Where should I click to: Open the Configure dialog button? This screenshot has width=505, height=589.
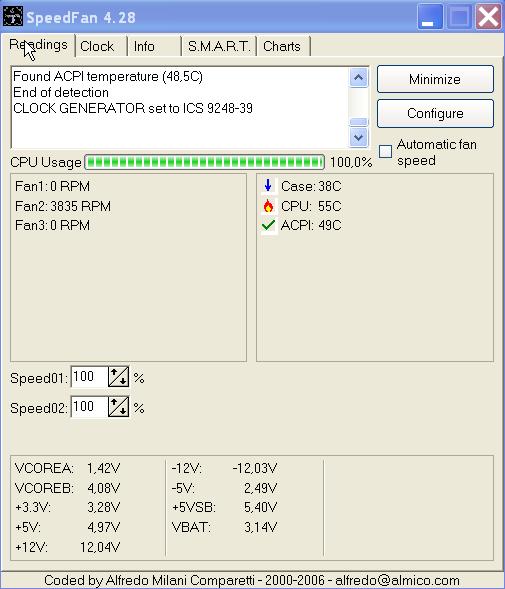point(435,113)
